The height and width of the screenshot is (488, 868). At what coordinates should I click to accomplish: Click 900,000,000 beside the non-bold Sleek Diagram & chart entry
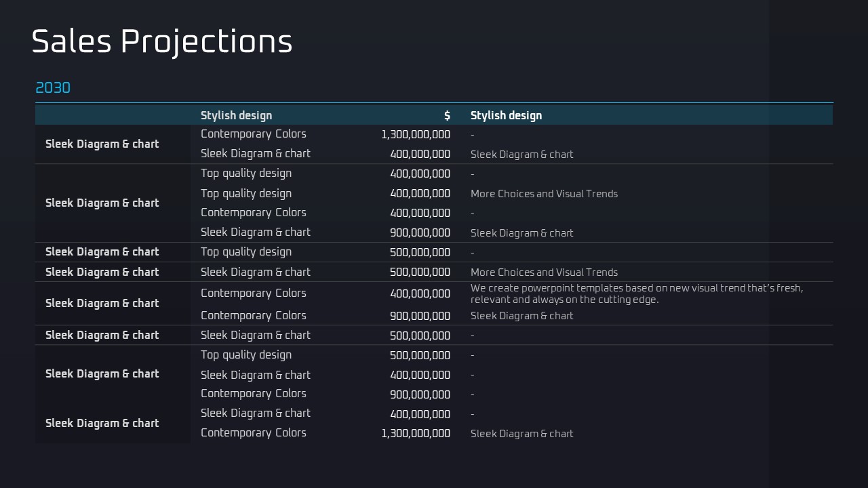[420, 232]
